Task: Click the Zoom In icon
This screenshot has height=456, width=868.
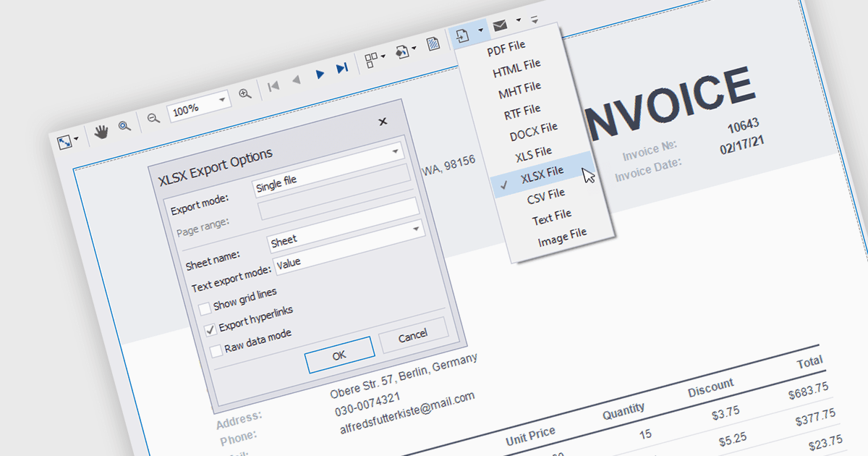Action: pyautogui.click(x=245, y=93)
